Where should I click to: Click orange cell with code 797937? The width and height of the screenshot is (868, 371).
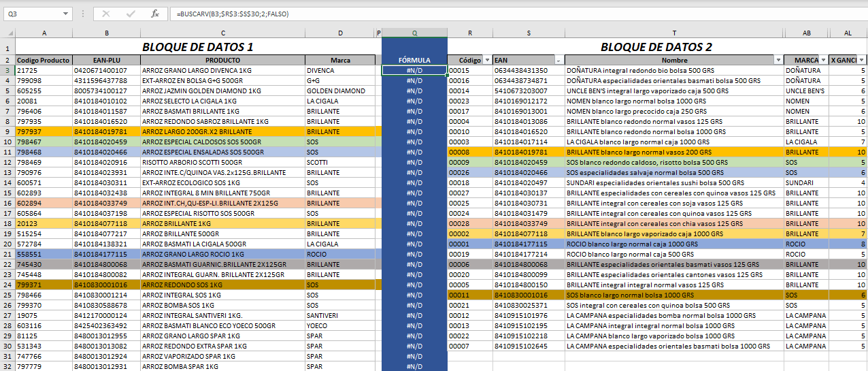tap(44, 131)
